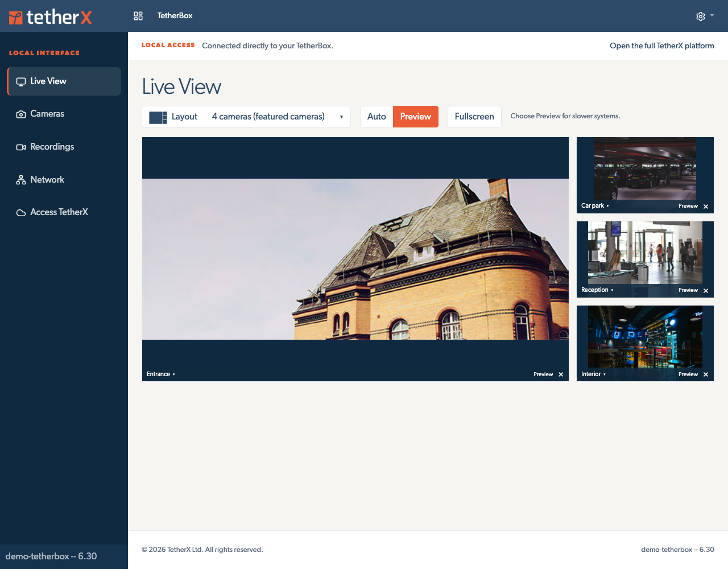
Task: Select the Entrance camera video feed
Action: (355, 259)
